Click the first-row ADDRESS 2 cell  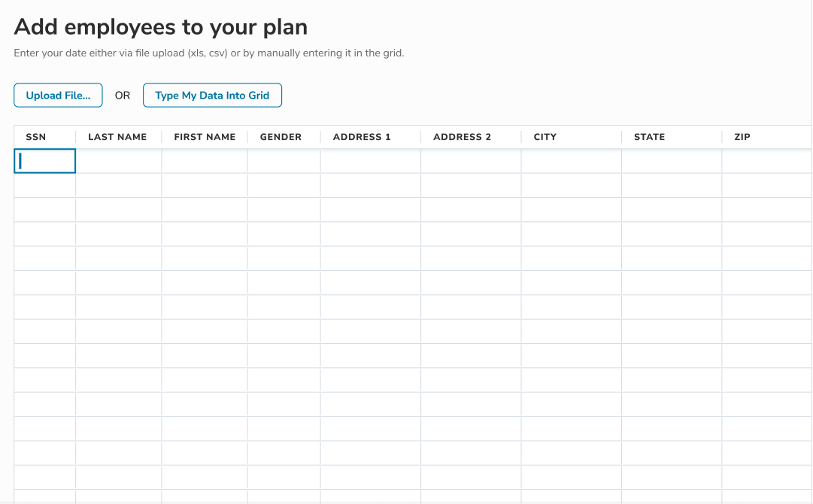471,161
